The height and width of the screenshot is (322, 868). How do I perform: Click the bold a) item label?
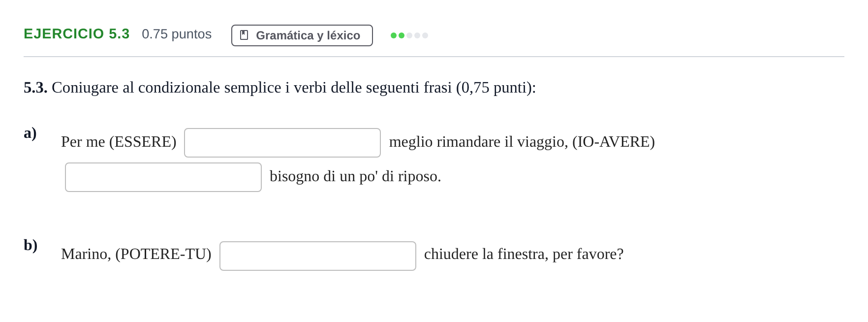click(30, 133)
